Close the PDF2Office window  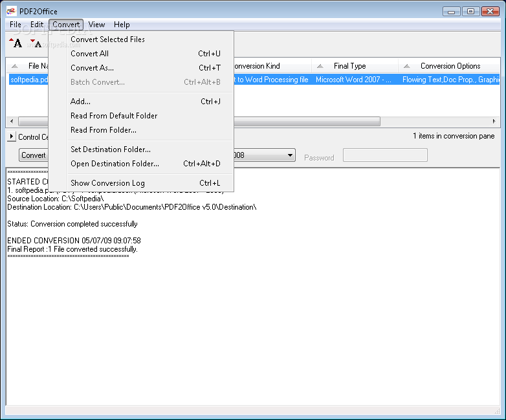490,12
